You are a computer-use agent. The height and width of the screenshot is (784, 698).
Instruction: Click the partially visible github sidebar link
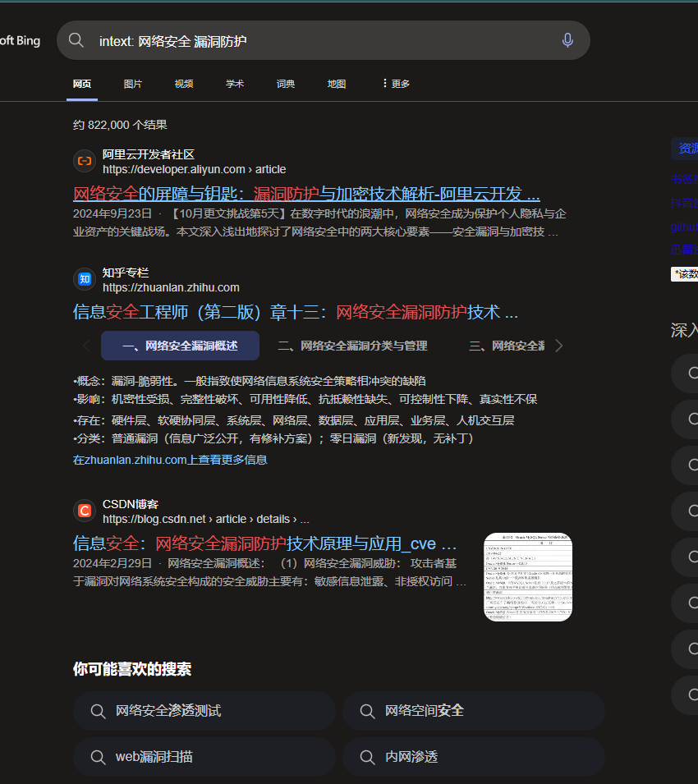click(x=684, y=227)
